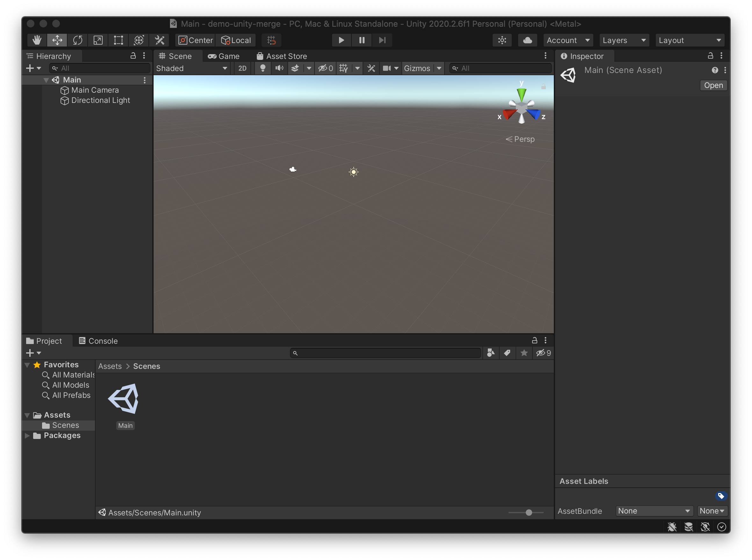Click the scene camera icon in Scene toolbar
The height and width of the screenshot is (560, 752).
click(x=387, y=68)
